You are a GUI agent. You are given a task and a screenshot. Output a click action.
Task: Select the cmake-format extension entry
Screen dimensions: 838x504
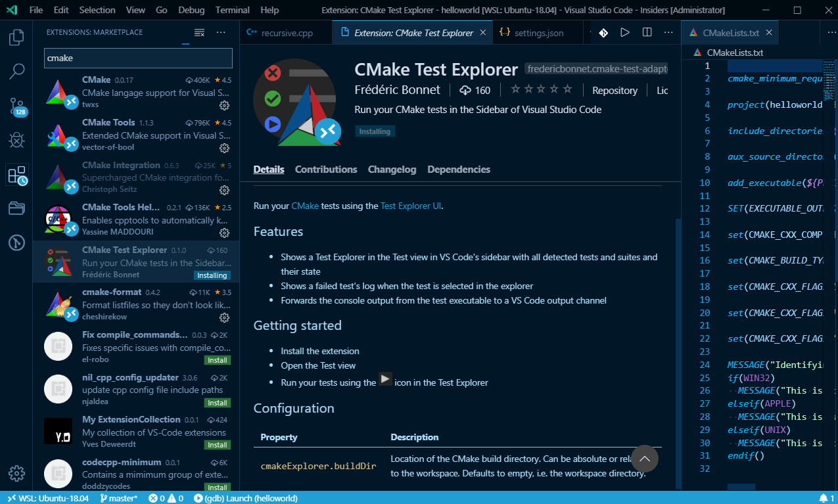tap(136, 304)
